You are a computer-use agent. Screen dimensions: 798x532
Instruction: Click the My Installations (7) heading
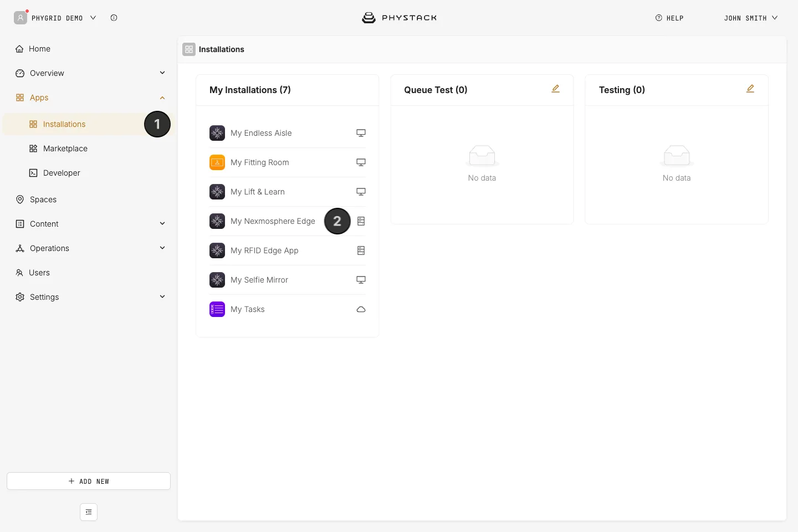click(x=250, y=90)
